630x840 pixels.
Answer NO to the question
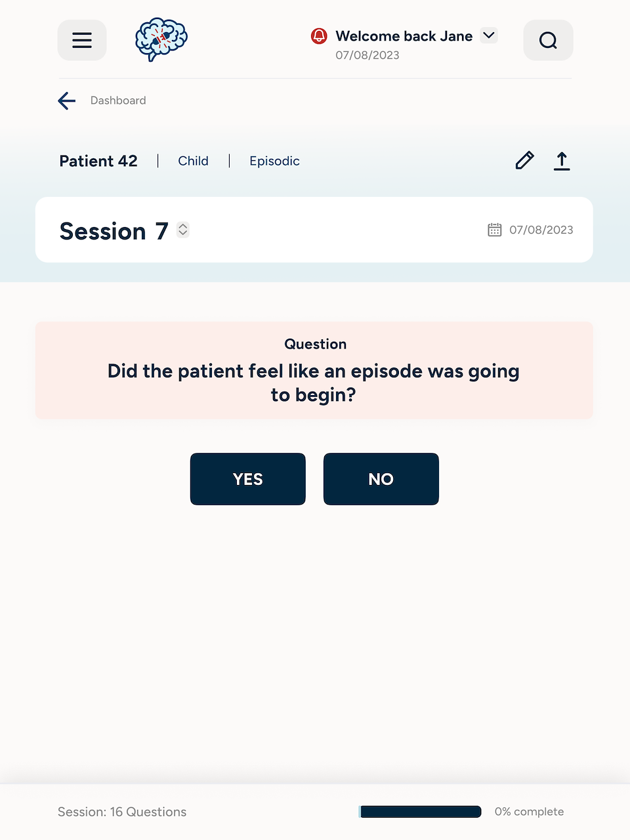381,479
